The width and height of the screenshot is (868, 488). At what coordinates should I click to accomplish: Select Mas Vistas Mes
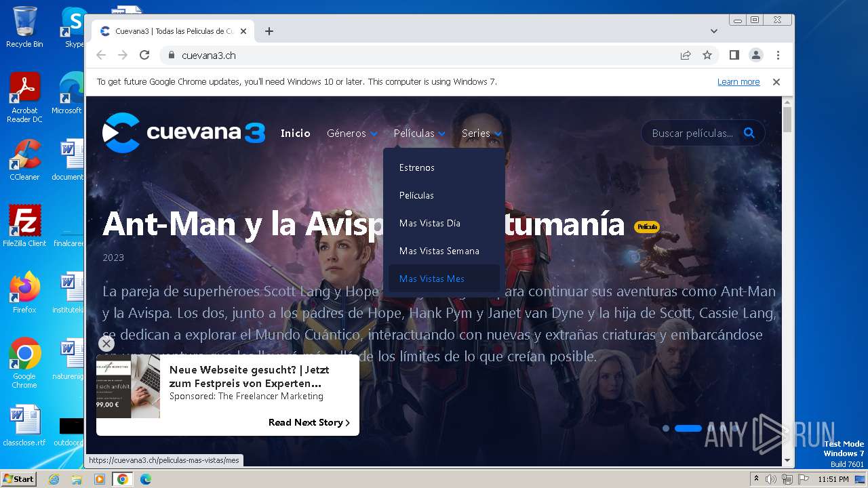pos(443,279)
